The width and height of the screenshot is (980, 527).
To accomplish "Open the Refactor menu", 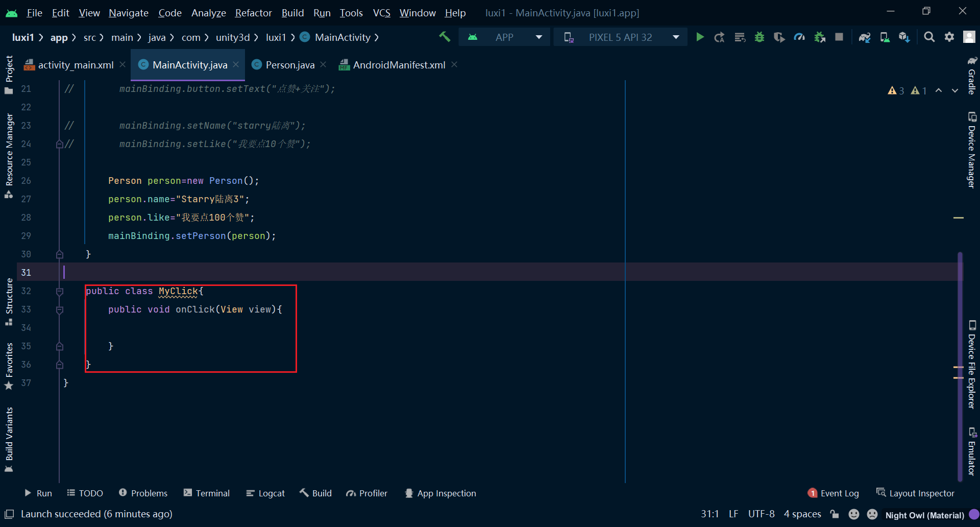I will [253, 13].
